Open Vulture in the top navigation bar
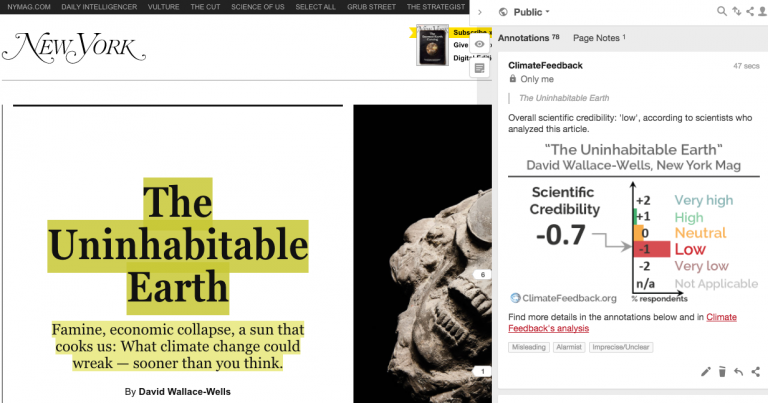This screenshot has height=403, width=768. click(x=163, y=7)
